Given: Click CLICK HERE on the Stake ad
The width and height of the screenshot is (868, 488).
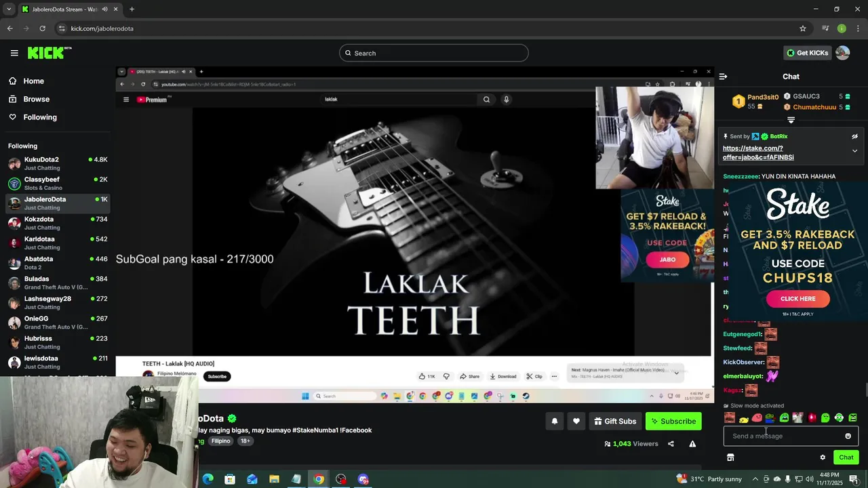Looking at the screenshot, I should 797,299.
